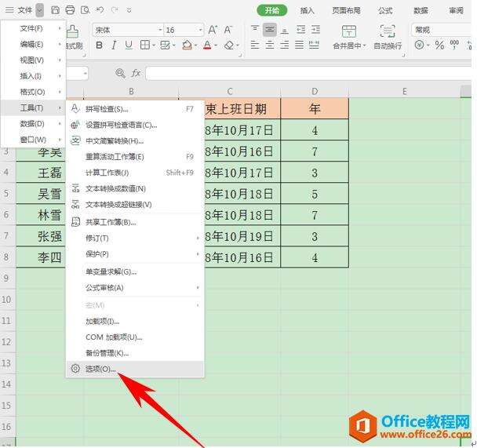
Task: Click the Undo arrow
Action: 100,10
